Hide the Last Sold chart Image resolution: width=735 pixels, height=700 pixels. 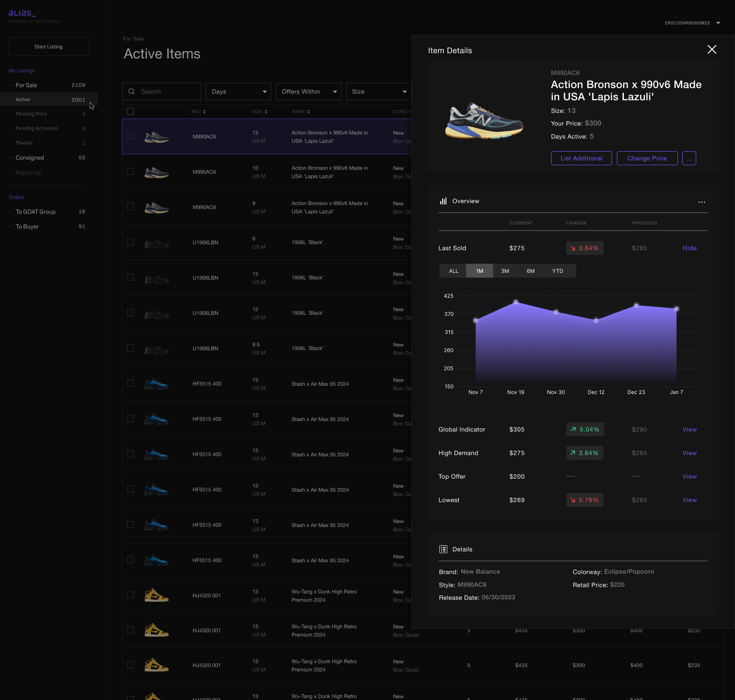point(690,248)
